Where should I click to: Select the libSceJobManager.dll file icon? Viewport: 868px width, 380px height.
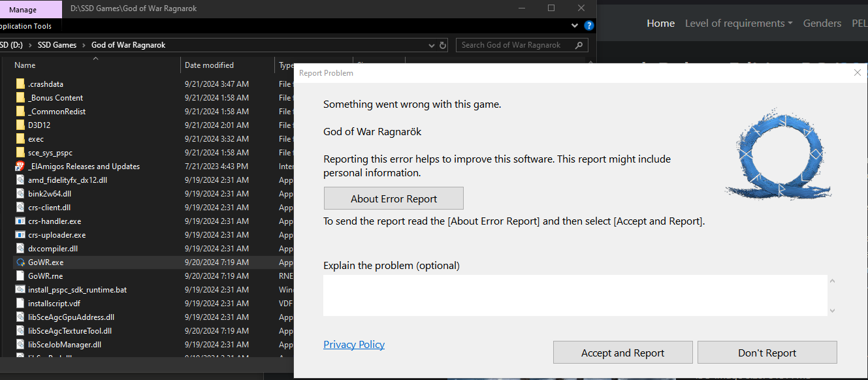pos(20,345)
